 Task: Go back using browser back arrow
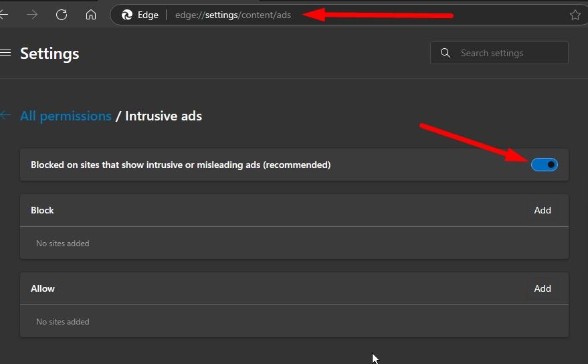click(4, 15)
